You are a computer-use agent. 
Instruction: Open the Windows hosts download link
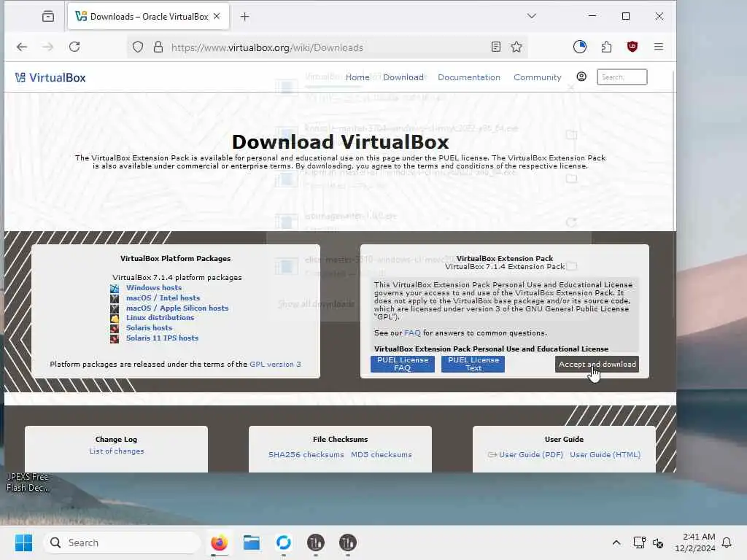point(154,287)
